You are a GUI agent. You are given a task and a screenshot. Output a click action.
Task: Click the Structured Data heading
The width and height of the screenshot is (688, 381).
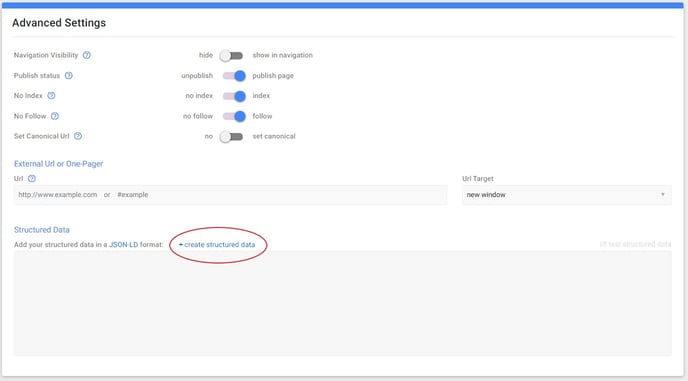42,230
